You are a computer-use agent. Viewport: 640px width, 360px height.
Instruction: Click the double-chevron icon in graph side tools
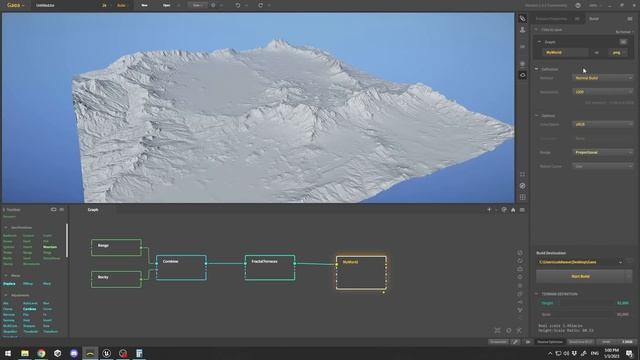point(520,310)
